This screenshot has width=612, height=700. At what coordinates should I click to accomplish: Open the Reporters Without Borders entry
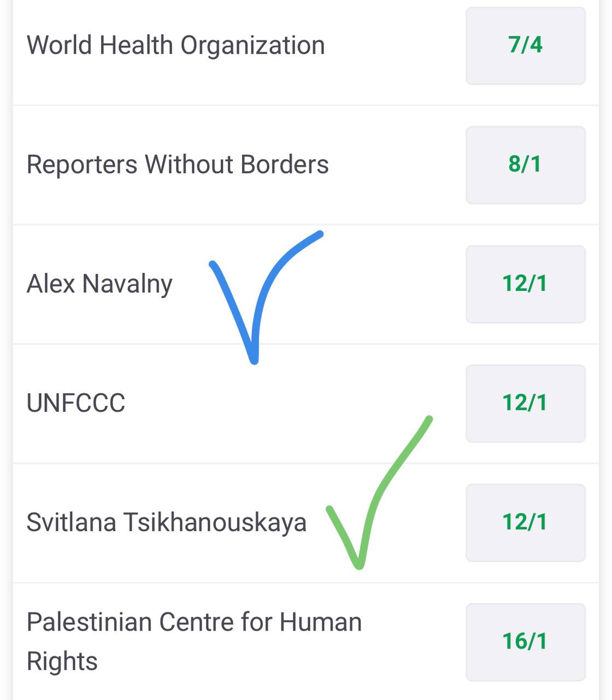click(178, 164)
